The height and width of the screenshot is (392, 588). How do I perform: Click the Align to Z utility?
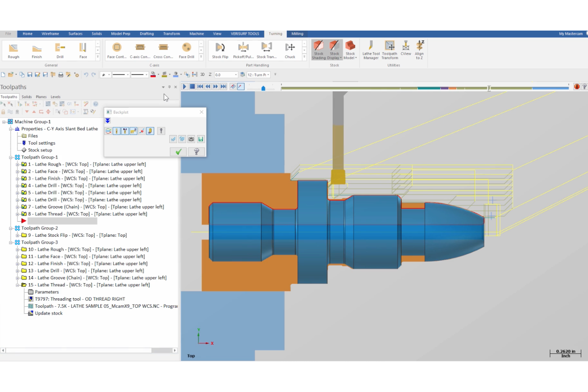(419, 50)
